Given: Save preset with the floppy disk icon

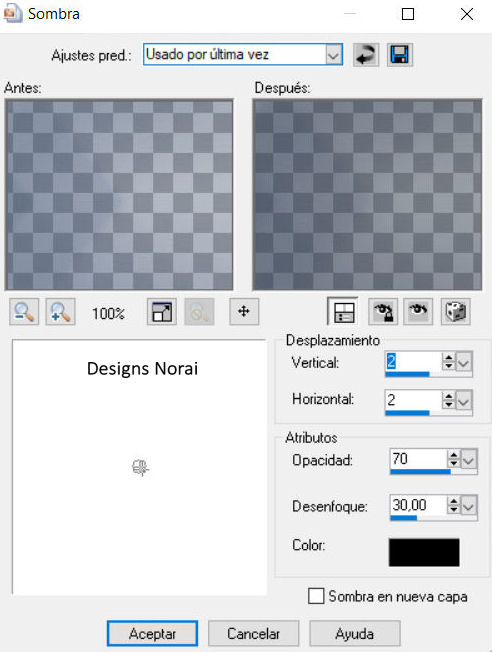Looking at the screenshot, I should tap(400, 55).
